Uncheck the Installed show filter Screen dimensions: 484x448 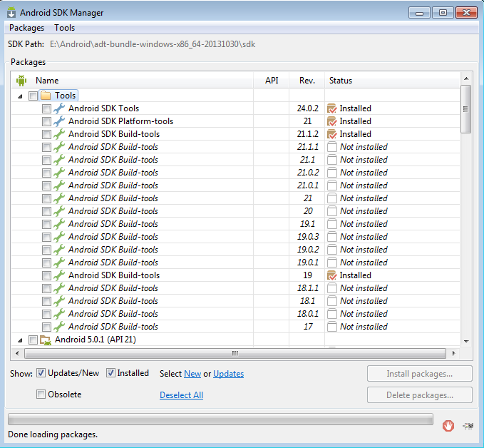click(x=110, y=373)
